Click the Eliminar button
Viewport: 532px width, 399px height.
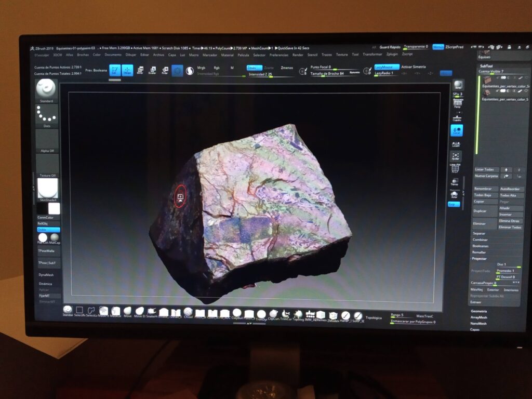tap(485, 224)
